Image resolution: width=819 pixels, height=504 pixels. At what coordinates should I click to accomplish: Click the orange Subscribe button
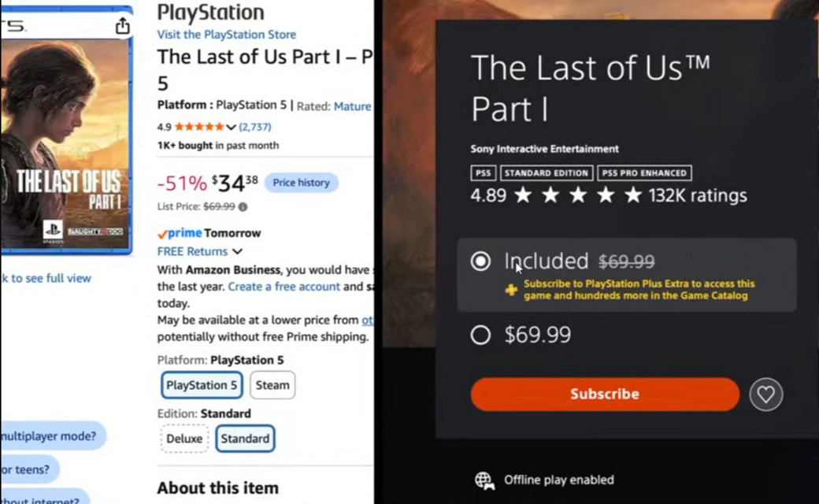pos(605,395)
